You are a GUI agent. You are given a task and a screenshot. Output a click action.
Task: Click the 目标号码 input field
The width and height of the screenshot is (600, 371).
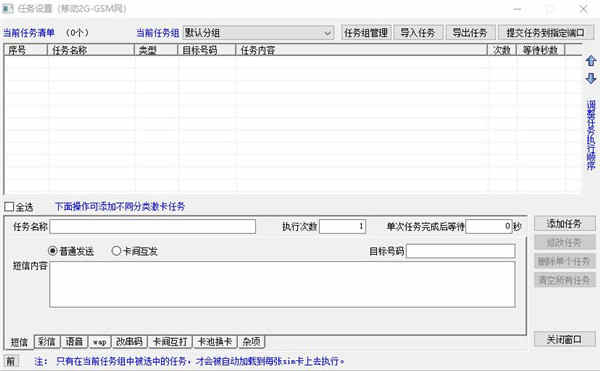461,251
